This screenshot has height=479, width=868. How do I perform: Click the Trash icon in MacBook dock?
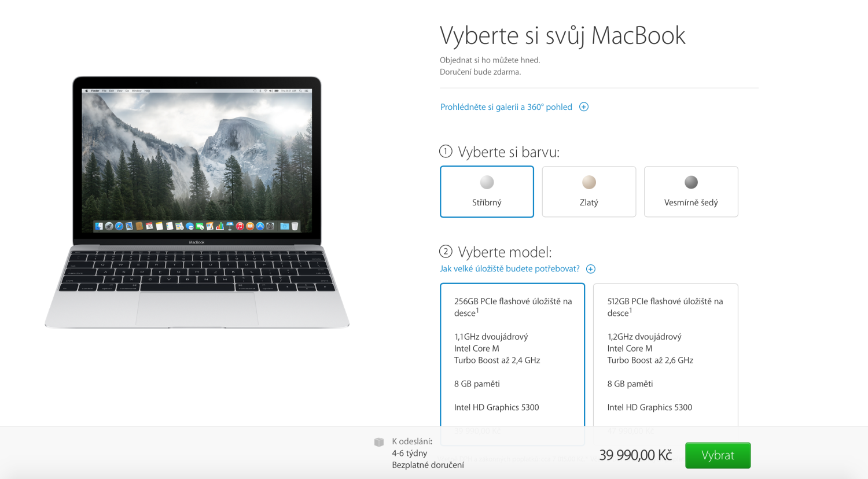point(295,226)
